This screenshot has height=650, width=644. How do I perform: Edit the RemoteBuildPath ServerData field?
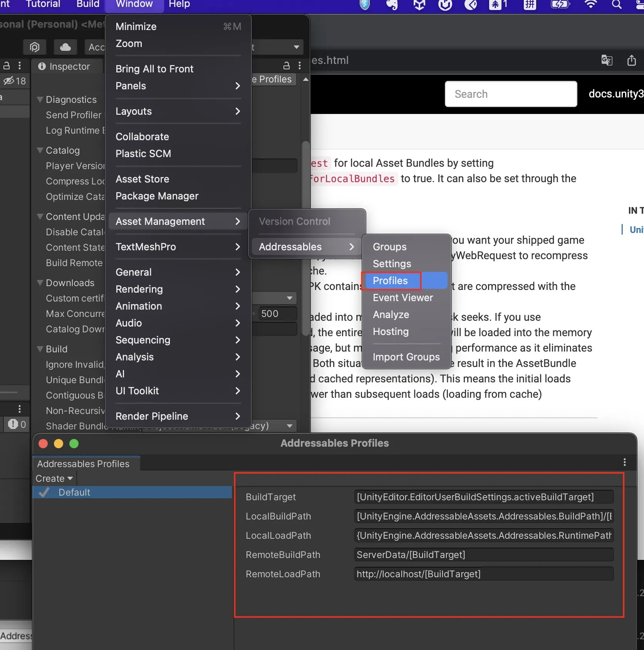[484, 555]
